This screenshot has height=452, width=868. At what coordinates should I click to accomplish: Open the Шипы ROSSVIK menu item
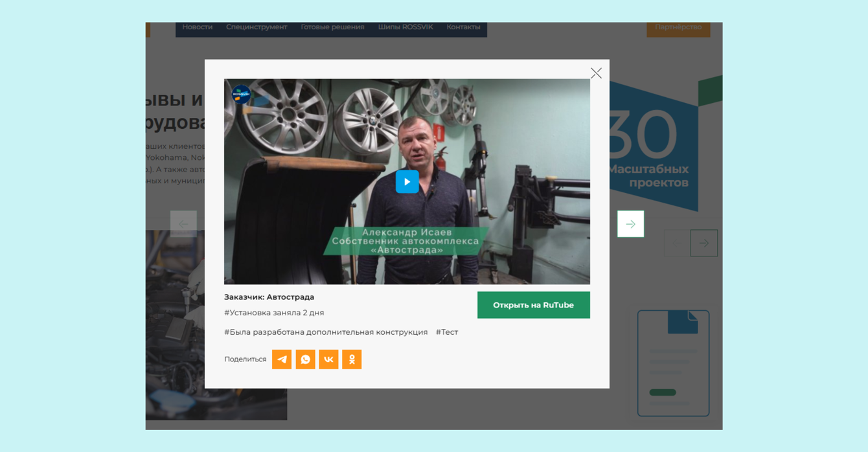pos(405,27)
